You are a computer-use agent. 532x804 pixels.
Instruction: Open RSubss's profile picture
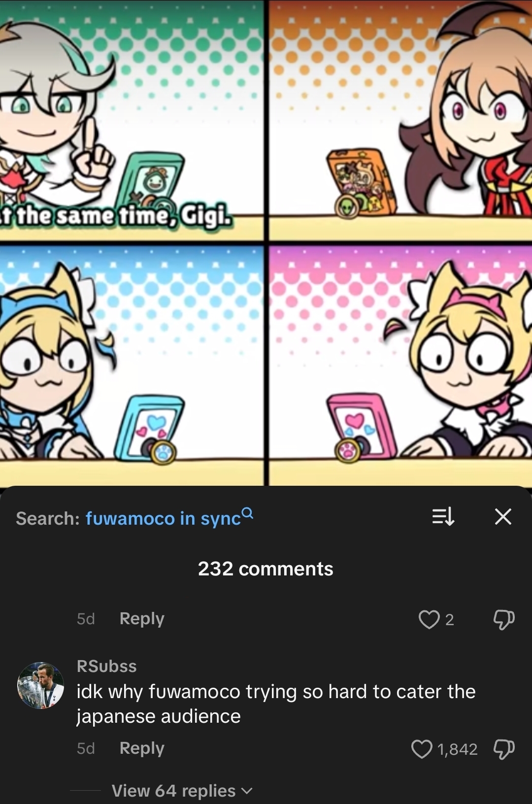tap(40, 685)
